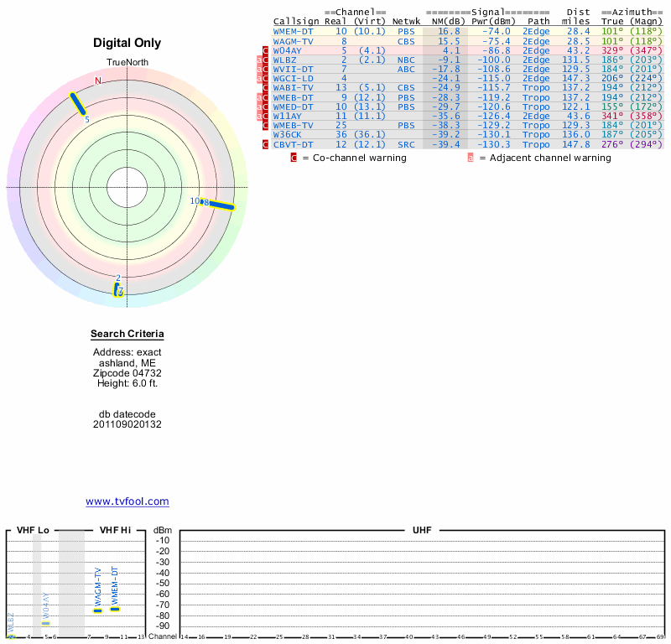
Task: Click channel 5 marker on radar plot
Action: pyautogui.click(x=77, y=103)
